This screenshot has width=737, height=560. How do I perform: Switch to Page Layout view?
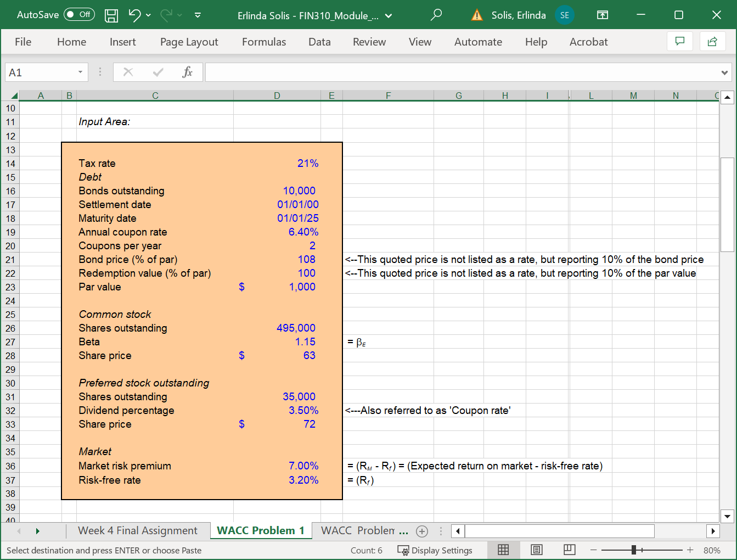coord(537,550)
